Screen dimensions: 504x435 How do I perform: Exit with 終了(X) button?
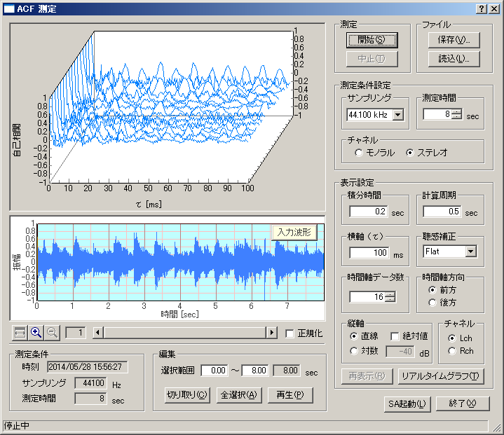tap(463, 404)
